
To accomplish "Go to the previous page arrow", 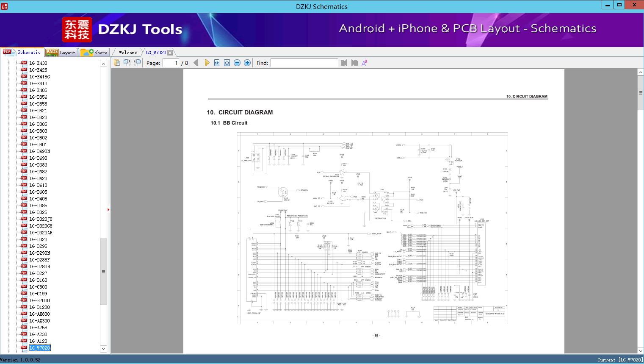I will click(196, 63).
